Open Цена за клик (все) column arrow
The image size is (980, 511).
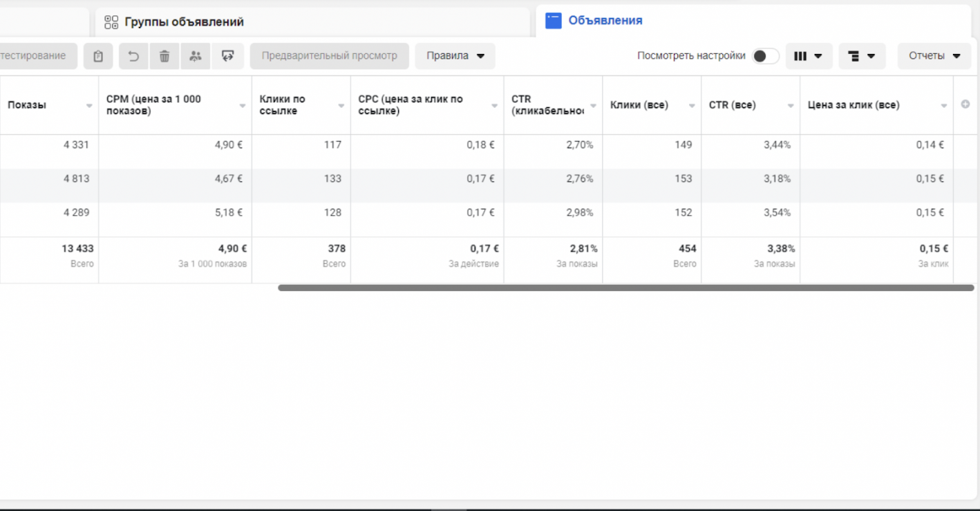944,106
